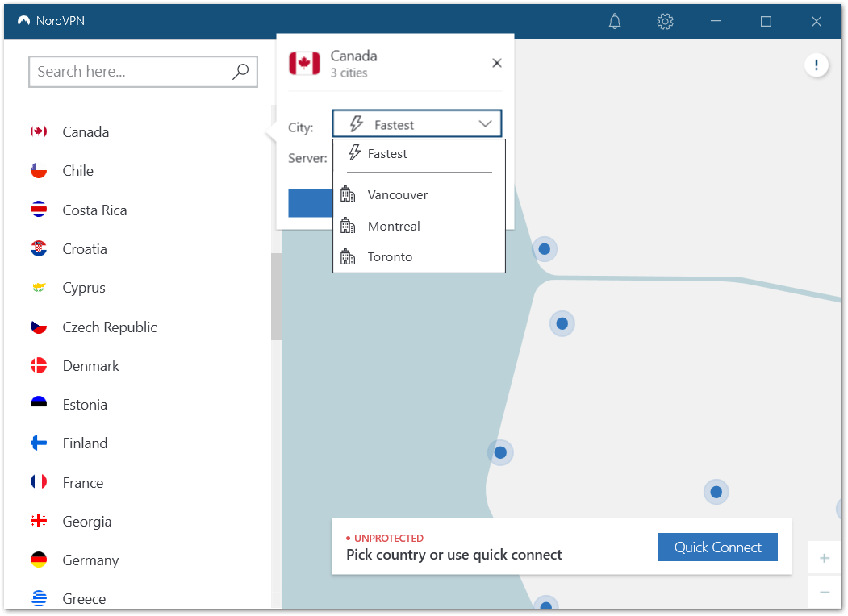The image size is (848, 616).
Task: Click the Montreal building icon
Action: (x=348, y=225)
